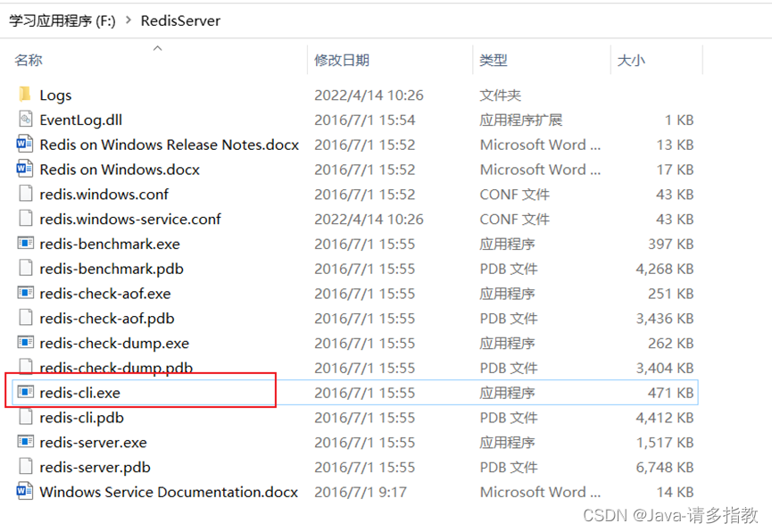The height and width of the screenshot is (532, 772).
Task: Click the 4,268 KB size of redis-benchmark.pdb
Action: tap(665, 269)
